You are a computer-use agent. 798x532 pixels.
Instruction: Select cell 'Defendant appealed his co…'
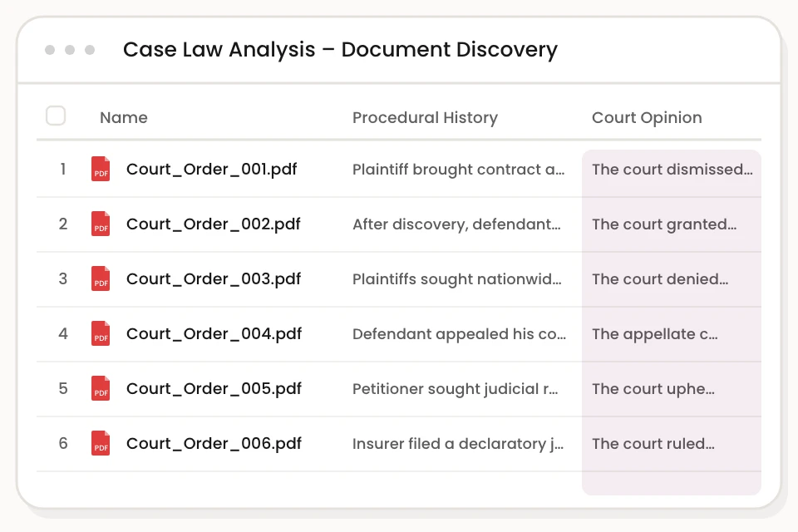(x=459, y=334)
